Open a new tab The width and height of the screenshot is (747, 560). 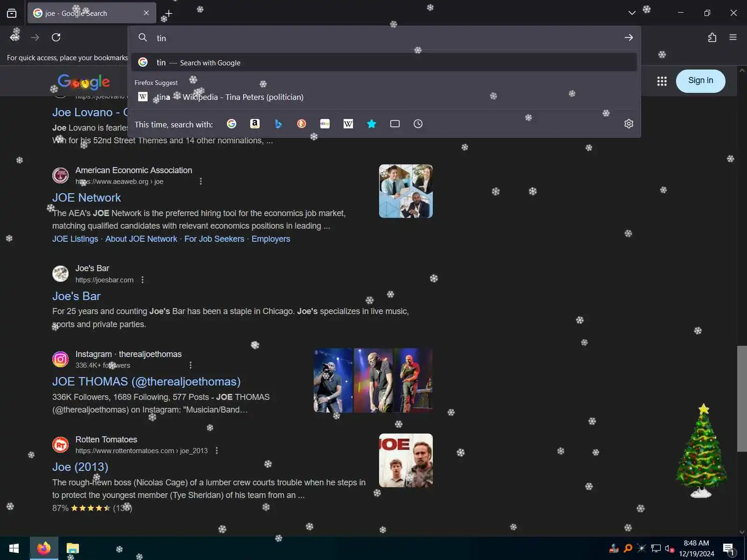point(169,14)
